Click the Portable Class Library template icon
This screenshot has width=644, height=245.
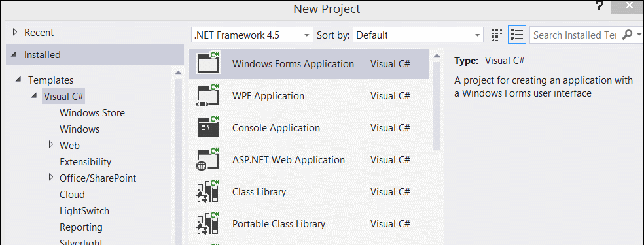(208, 223)
